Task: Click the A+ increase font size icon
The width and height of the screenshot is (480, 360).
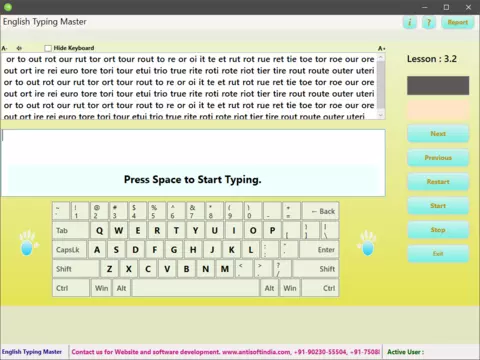Action: 381,49
